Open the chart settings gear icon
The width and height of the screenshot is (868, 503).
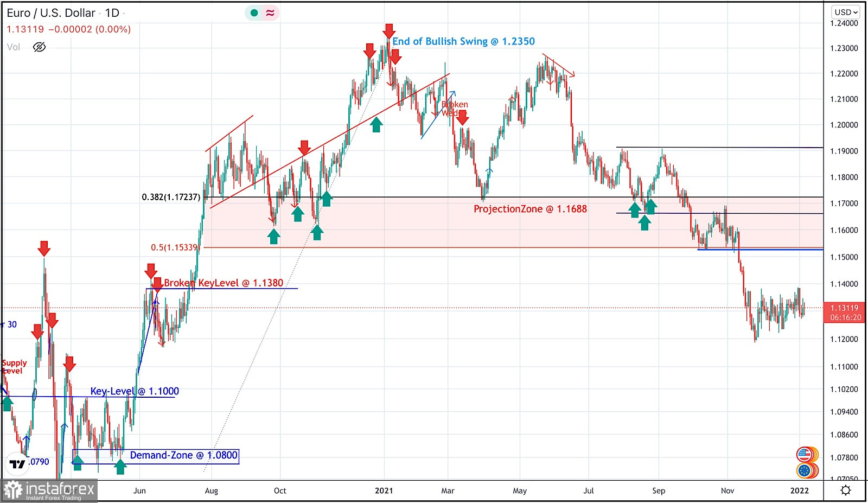point(845,491)
